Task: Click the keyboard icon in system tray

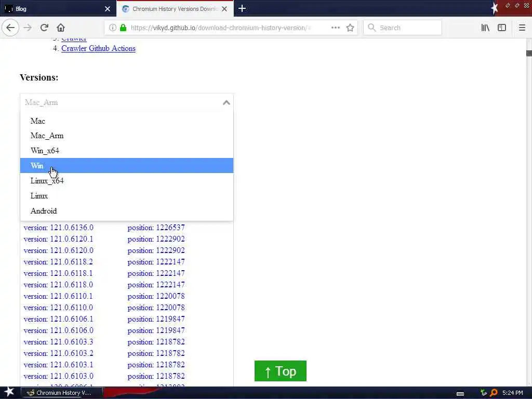Action: (x=460, y=394)
